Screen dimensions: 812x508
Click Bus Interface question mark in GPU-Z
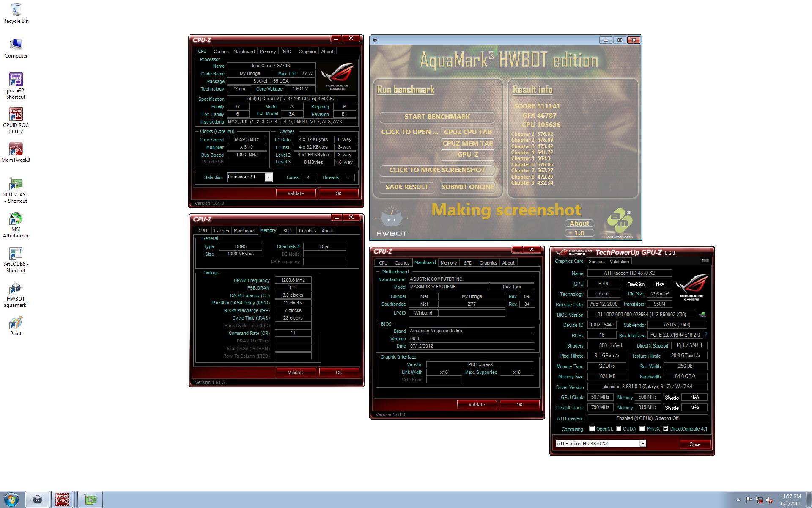coord(706,335)
